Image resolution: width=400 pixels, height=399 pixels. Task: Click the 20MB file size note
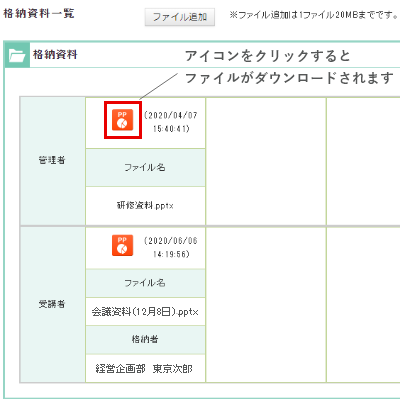(x=314, y=15)
